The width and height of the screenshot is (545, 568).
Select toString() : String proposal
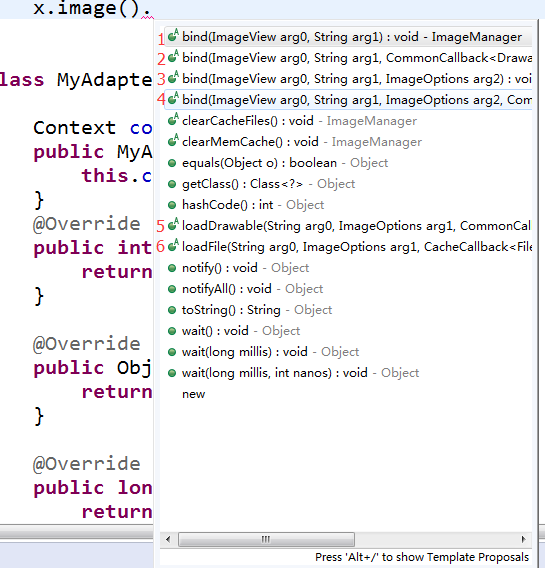point(349,310)
